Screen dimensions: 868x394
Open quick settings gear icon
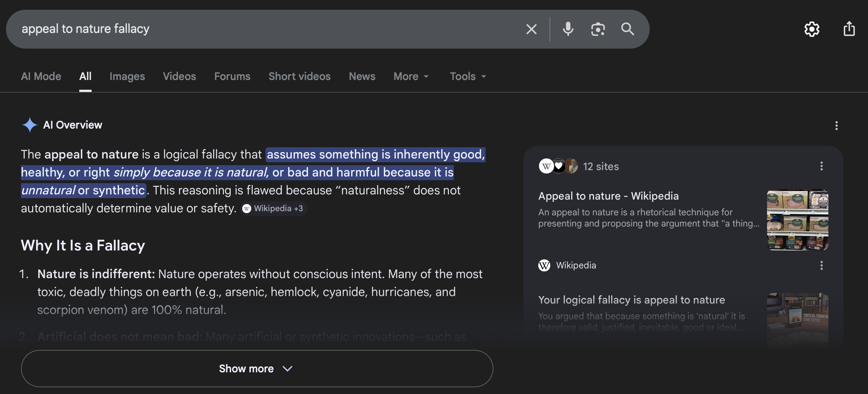[x=812, y=29]
